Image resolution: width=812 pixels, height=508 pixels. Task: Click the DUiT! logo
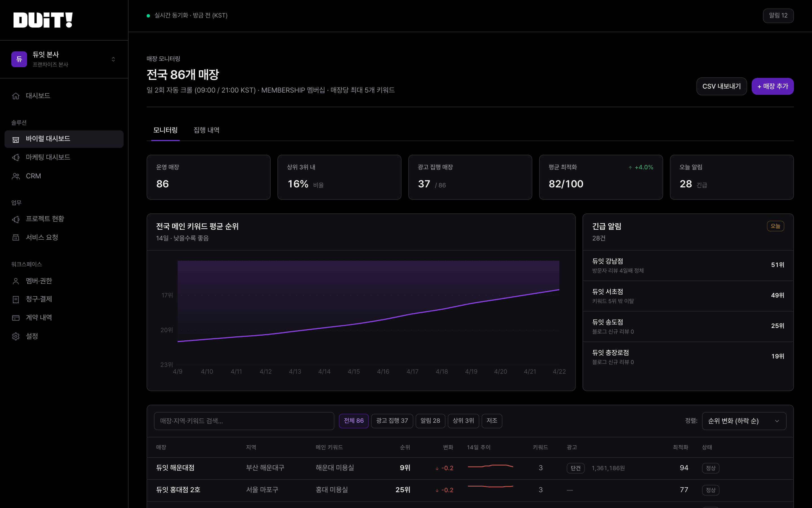click(x=43, y=20)
